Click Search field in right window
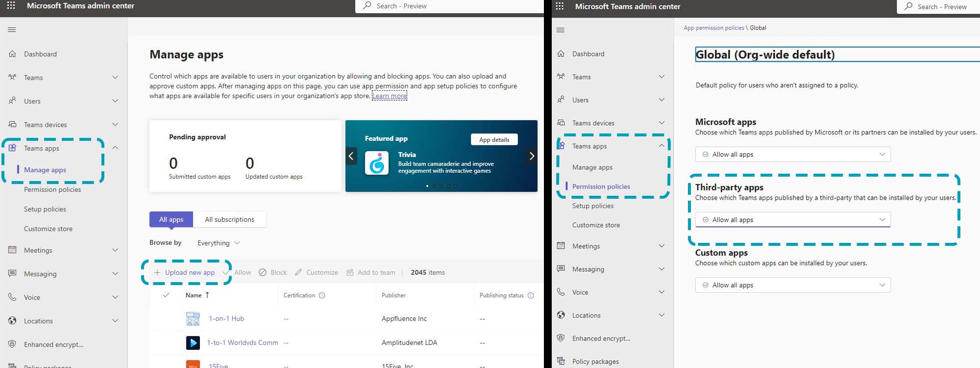 (x=938, y=6)
